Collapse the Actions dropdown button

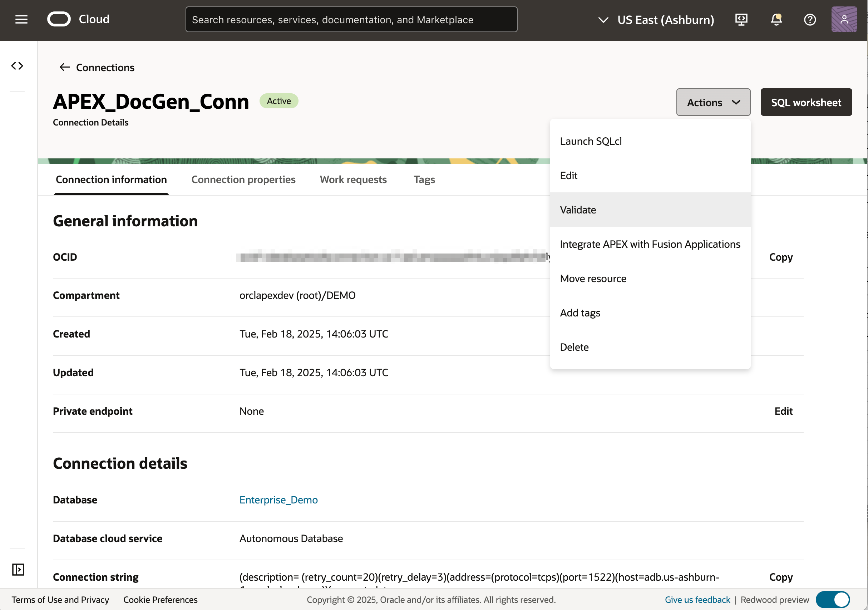click(713, 102)
